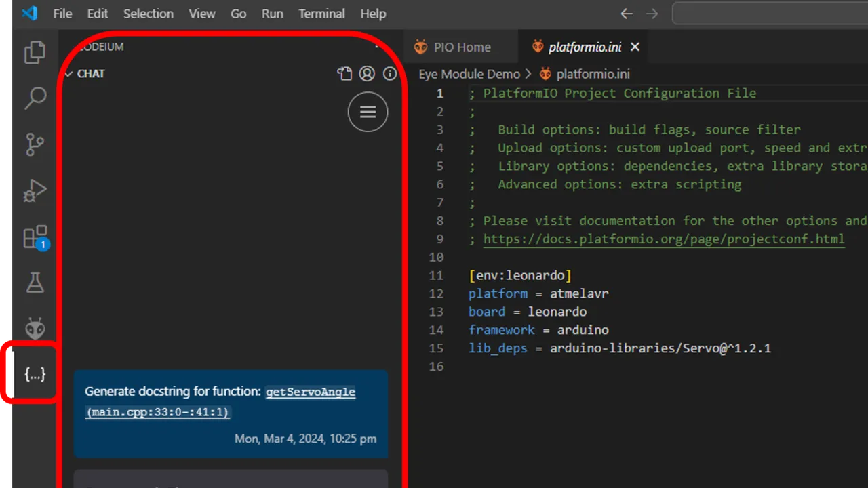Open the Search view in activity bar
Image resolution: width=868 pixels, height=488 pixels.
(x=35, y=98)
